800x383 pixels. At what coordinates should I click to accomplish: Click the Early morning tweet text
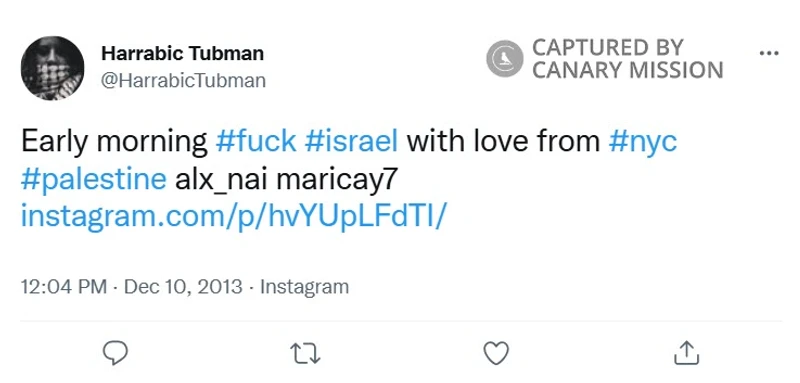point(114,142)
